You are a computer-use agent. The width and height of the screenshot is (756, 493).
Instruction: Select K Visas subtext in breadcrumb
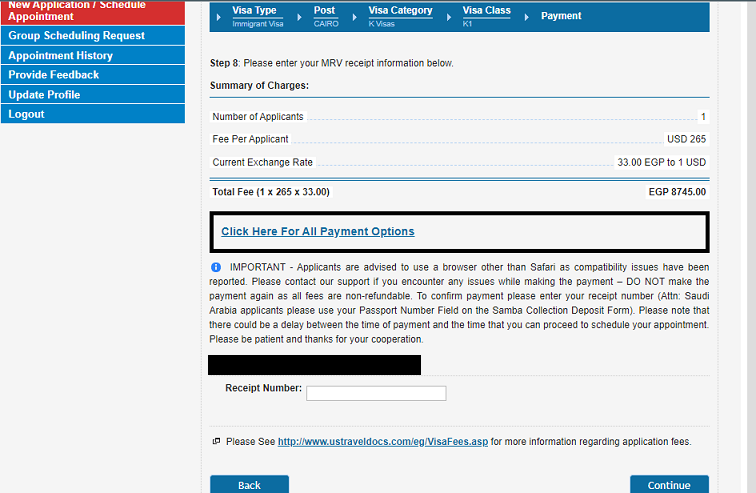click(x=381, y=24)
